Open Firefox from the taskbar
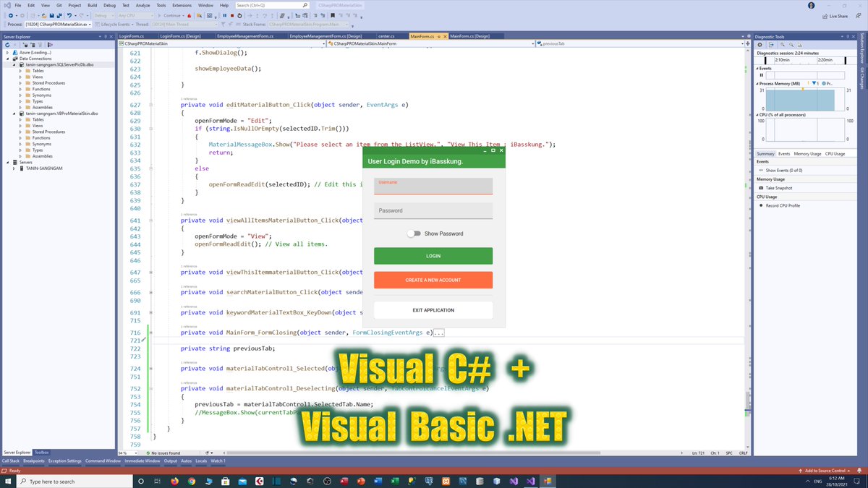The width and height of the screenshot is (868, 488). 174,481
